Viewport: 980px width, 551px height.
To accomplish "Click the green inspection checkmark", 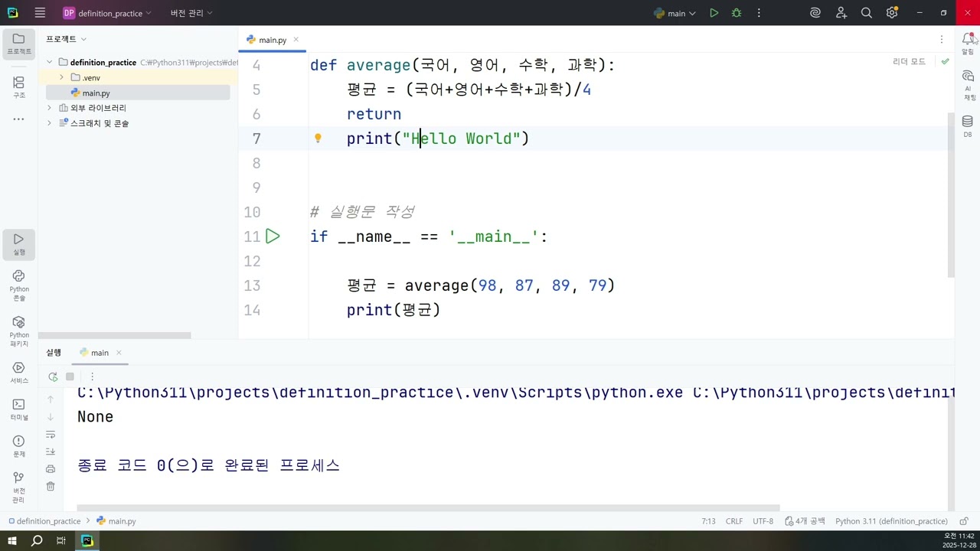I will pyautogui.click(x=945, y=61).
